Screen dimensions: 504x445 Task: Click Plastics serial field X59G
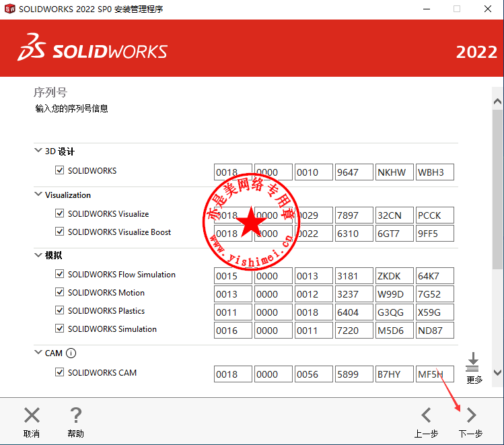click(435, 312)
